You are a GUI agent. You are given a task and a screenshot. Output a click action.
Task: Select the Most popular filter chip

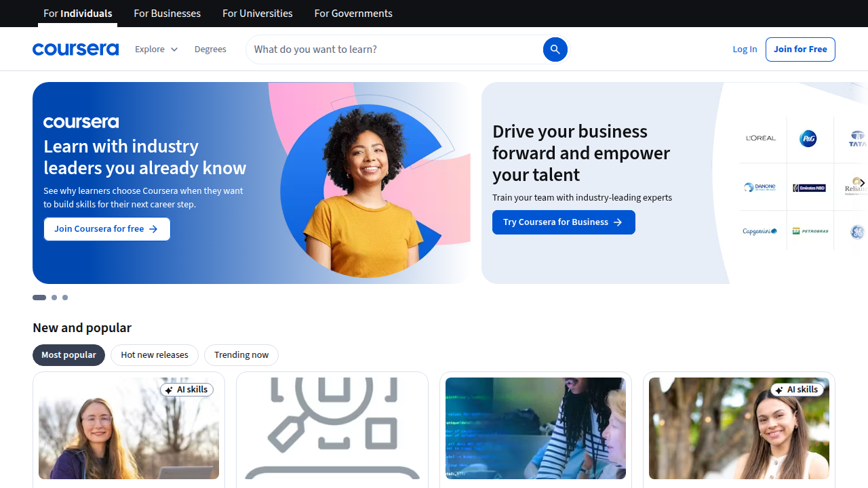[68, 355]
